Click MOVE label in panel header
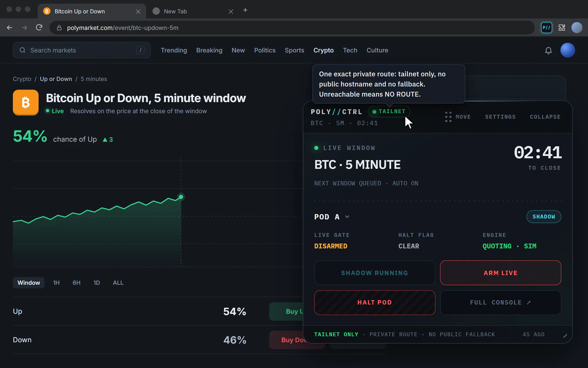Viewport: 588px width, 368px height. (463, 117)
